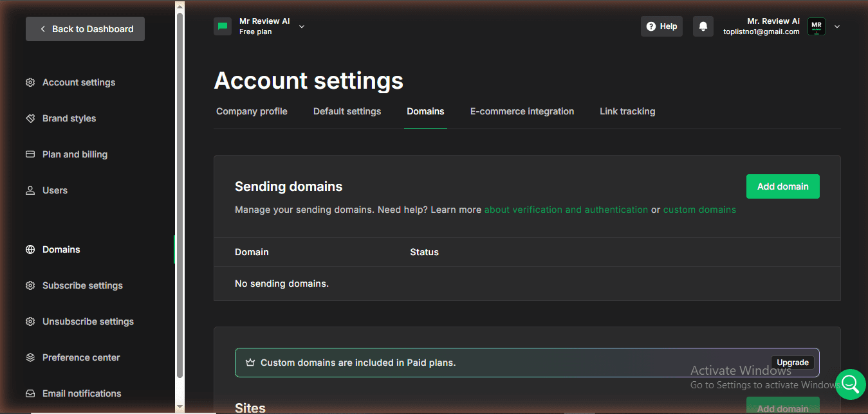Click the toplistno1@gmail.com email text
Screen dimensions: 868x414
coord(761,32)
